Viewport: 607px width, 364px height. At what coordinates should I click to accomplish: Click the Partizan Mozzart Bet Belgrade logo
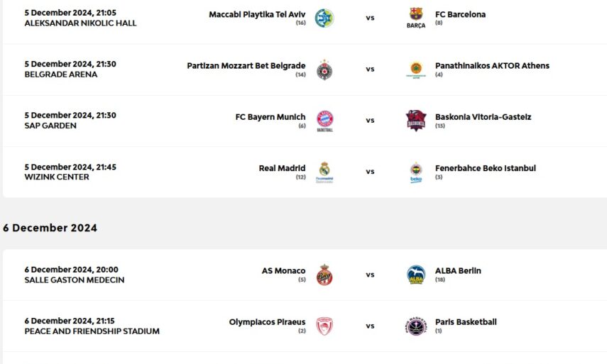click(324, 70)
